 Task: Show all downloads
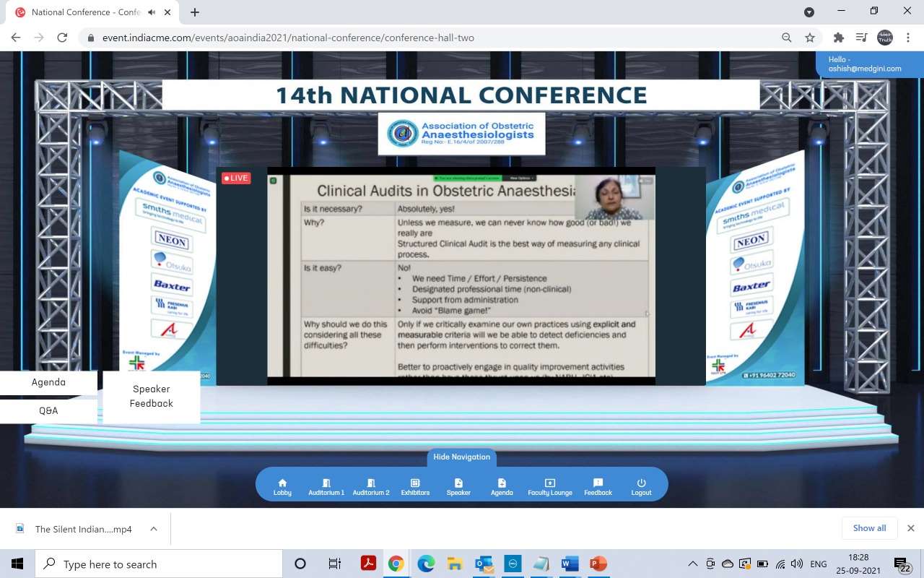869,528
